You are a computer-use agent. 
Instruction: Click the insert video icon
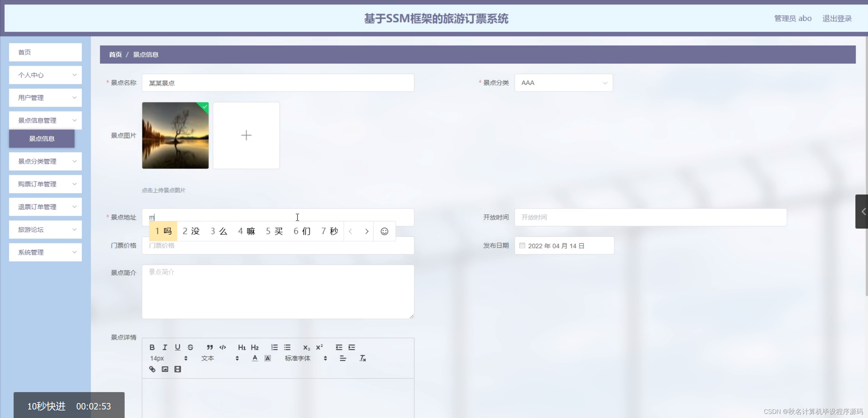pyautogui.click(x=177, y=369)
